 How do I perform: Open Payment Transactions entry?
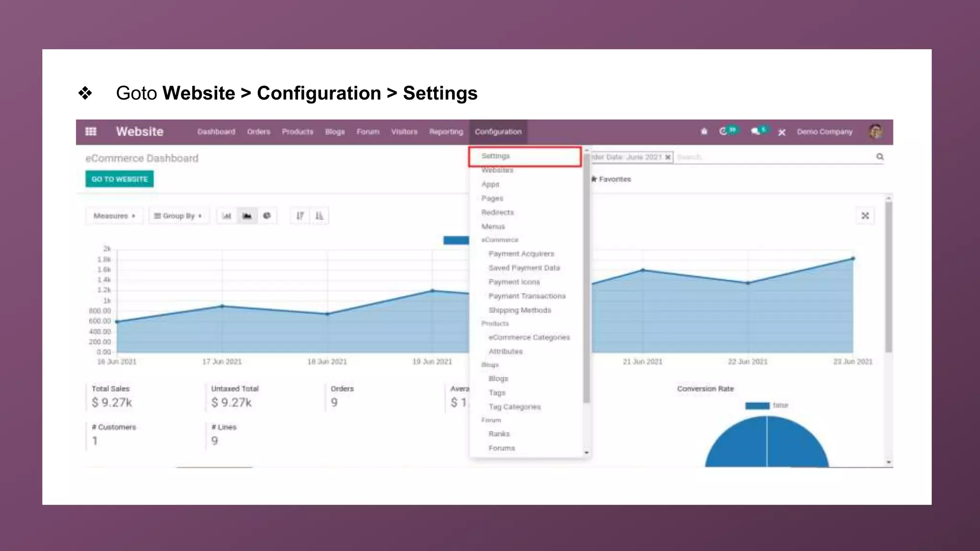click(x=527, y=296)
